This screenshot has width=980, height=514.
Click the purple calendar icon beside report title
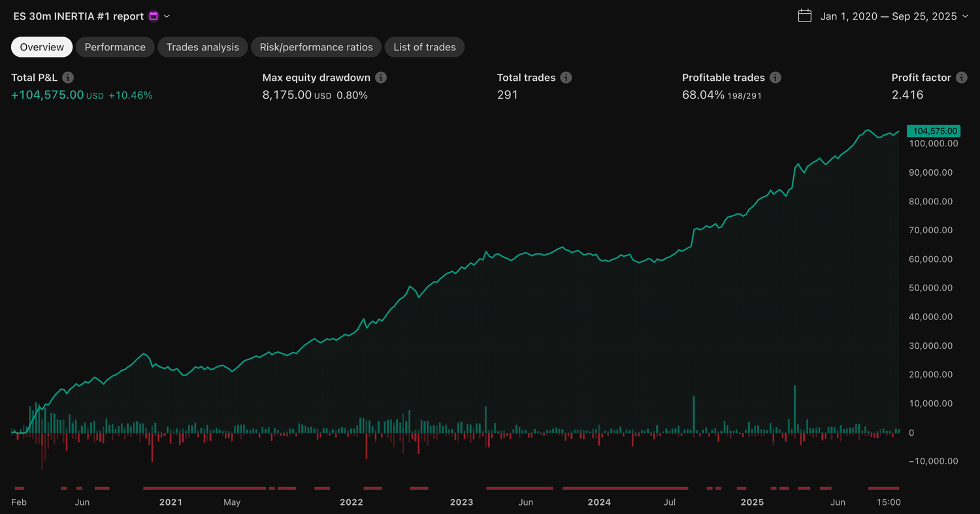tap(154, 16)
